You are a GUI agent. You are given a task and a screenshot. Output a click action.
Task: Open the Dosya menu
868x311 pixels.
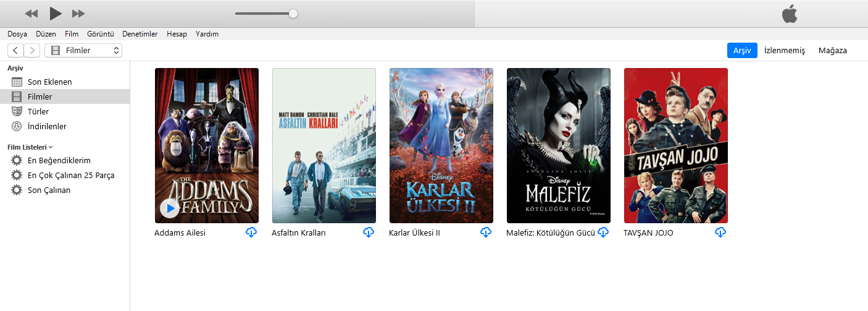pos(17,34)
